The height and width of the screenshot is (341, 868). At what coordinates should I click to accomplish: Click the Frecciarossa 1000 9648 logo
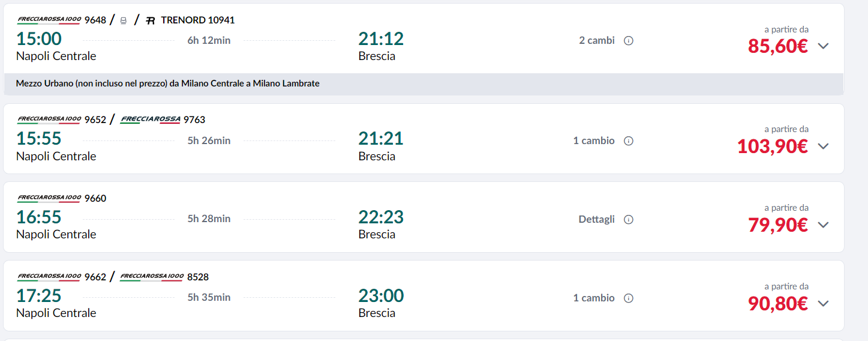(49, 20)
